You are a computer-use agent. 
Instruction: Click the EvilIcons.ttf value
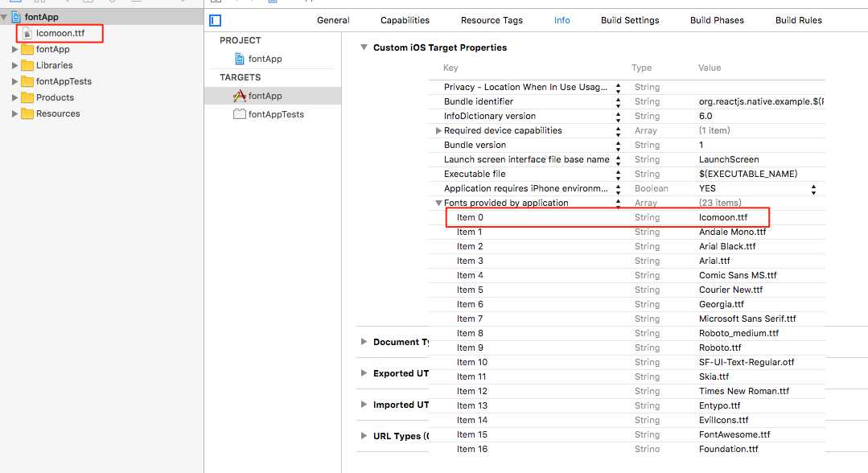tap(723, 420)
